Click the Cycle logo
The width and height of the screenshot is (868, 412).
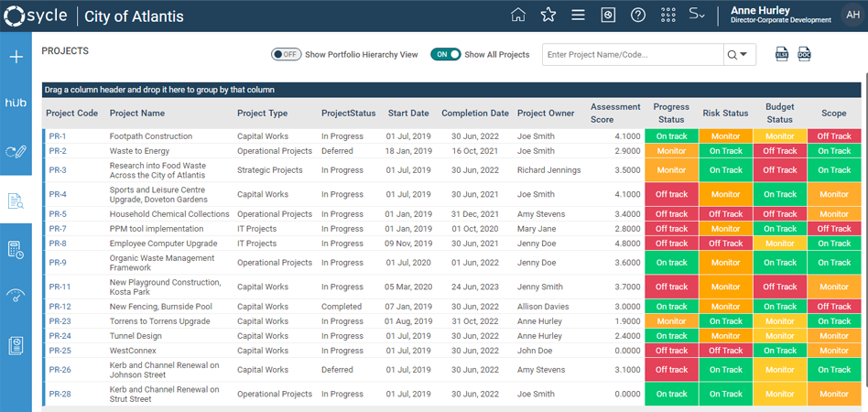tap(36, 16)
